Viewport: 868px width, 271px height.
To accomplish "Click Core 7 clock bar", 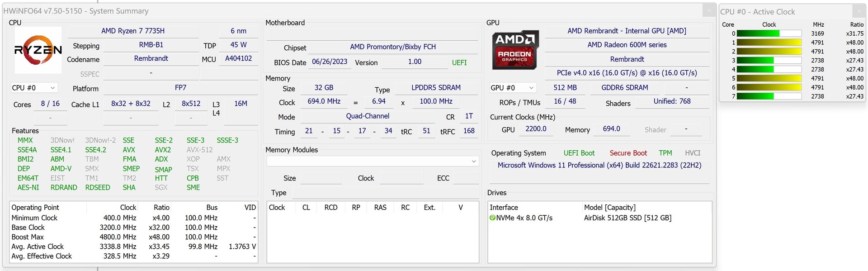I will (769, 96).
